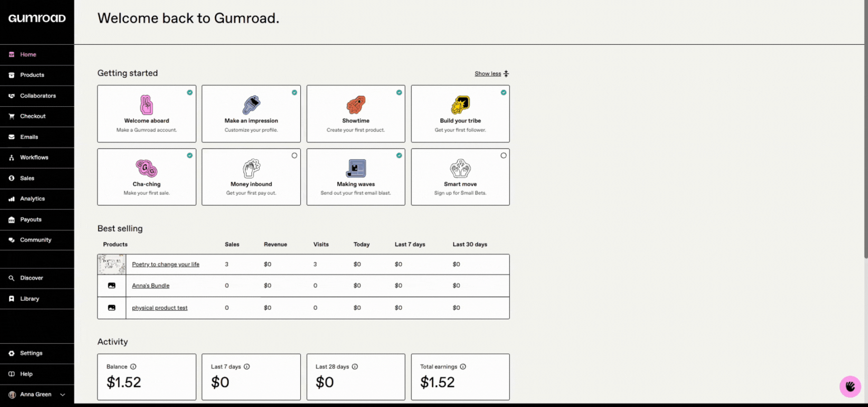The image size is (868, 407).
Task: Click the Gumroad logo in sidebar
Action: pyautogui.click(x=37, y=18)
